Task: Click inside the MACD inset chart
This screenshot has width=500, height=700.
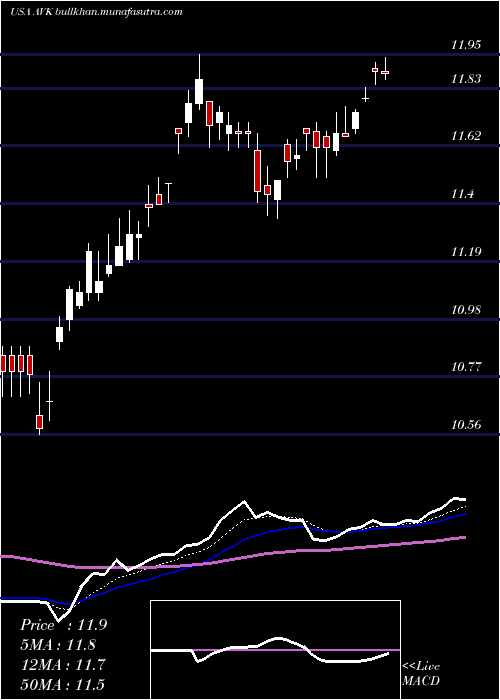Action: coord(275,650)
